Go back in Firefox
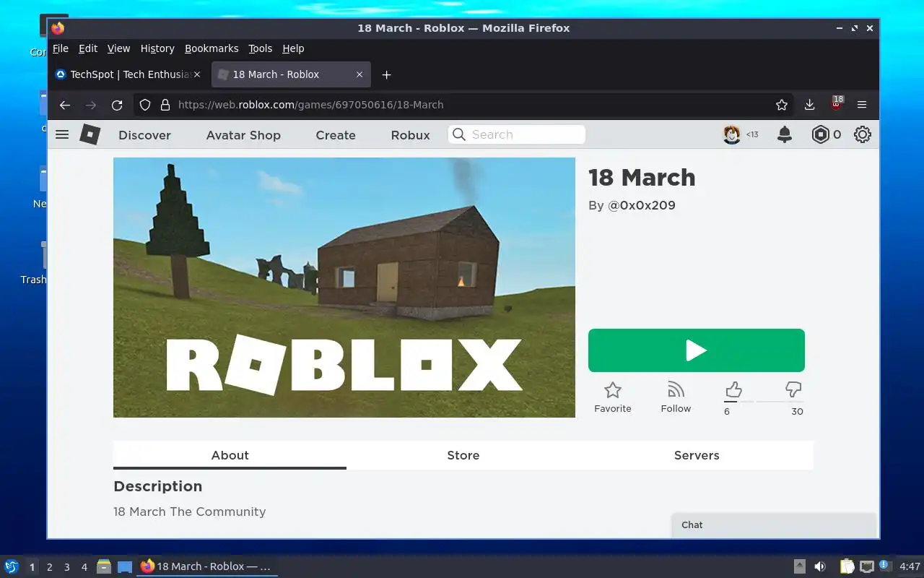This screenshot has height=578, width=924. click(x=65, y=105)
